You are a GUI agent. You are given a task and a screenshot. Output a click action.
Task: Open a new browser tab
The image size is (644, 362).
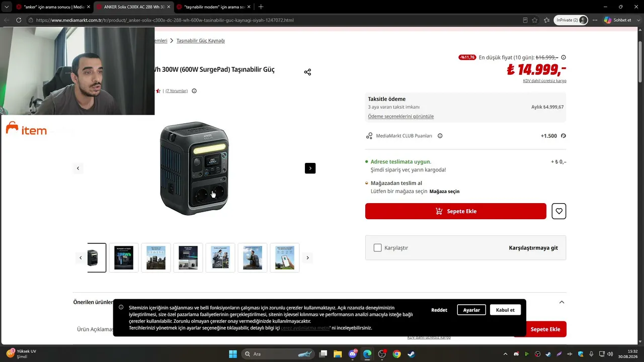tap(261, 7)
